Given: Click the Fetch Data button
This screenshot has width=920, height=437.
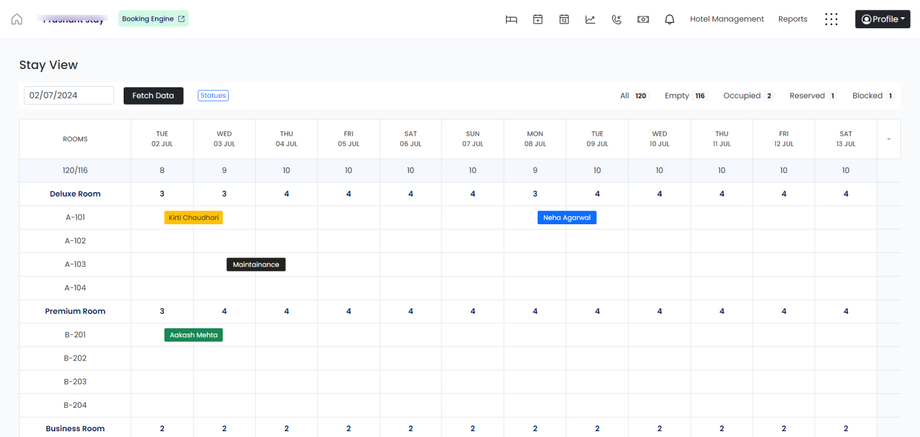Looking at the screenshot, I should [x=153, y=96].
